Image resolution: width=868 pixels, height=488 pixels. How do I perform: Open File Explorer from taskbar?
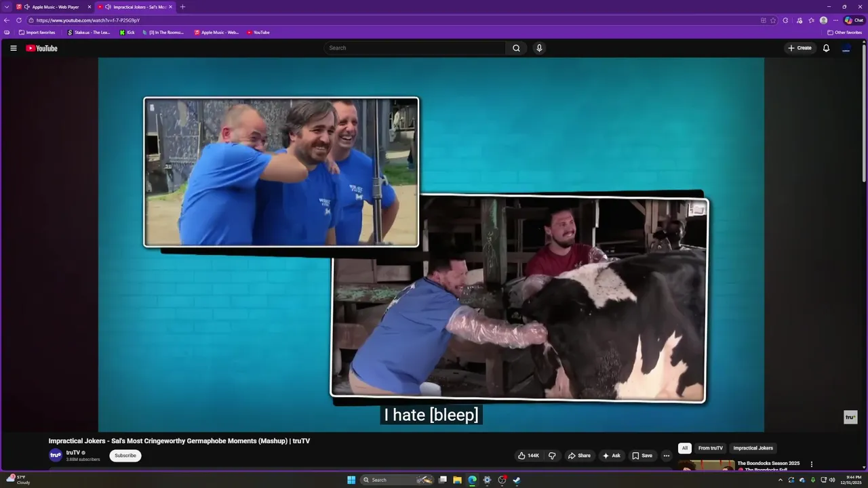[x=457, y=480]
